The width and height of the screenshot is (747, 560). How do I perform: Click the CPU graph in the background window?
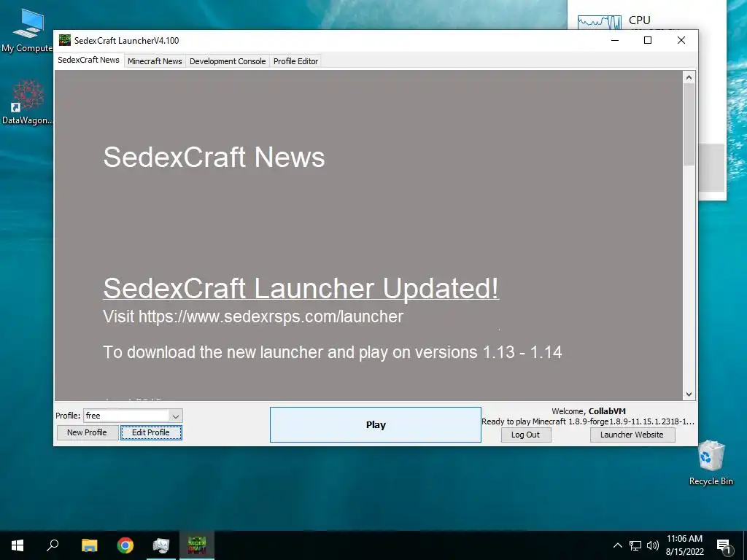pyautogui.click(x=600, y=23)
